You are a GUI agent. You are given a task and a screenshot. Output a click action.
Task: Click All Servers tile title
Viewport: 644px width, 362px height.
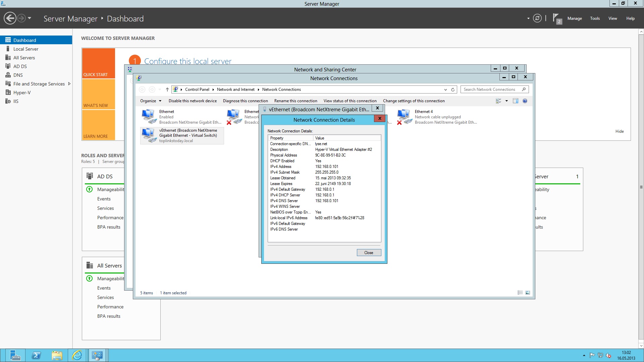click(109, 265)
